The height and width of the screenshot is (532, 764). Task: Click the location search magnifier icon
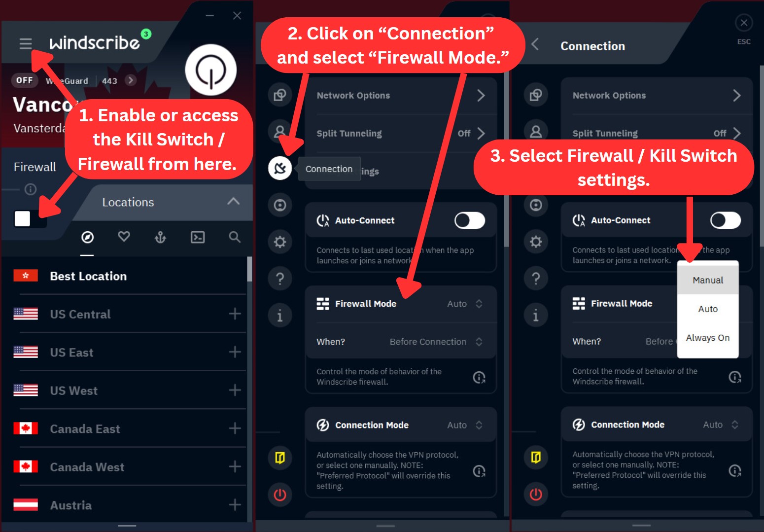pos(235,237)
